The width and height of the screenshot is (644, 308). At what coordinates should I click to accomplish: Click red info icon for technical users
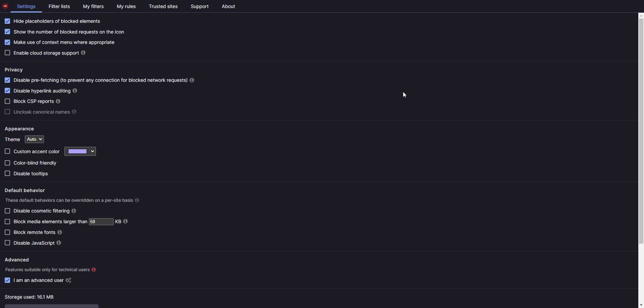coord(94,269)
